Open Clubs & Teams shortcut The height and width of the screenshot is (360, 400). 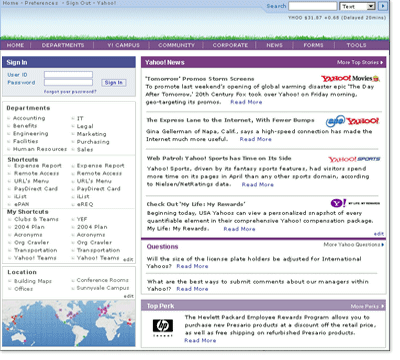36,219
